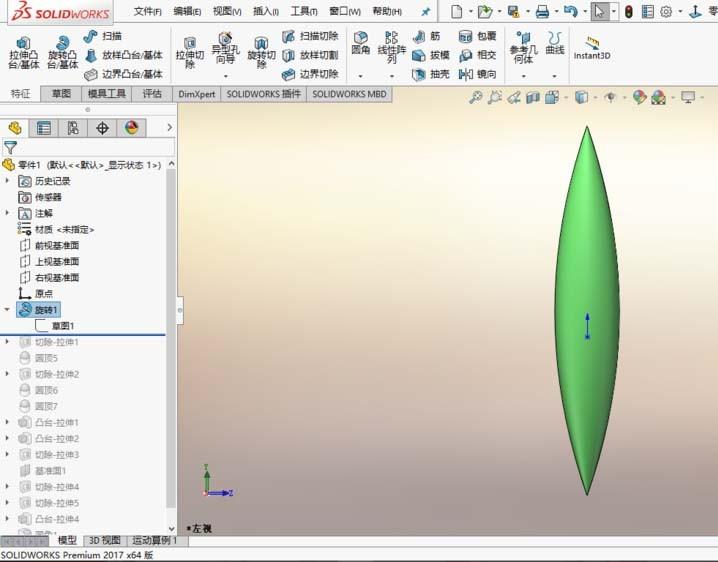This screenshot has width=718, height=562.
Task: Click the 抽壳 shell tool
Action: 431,74
